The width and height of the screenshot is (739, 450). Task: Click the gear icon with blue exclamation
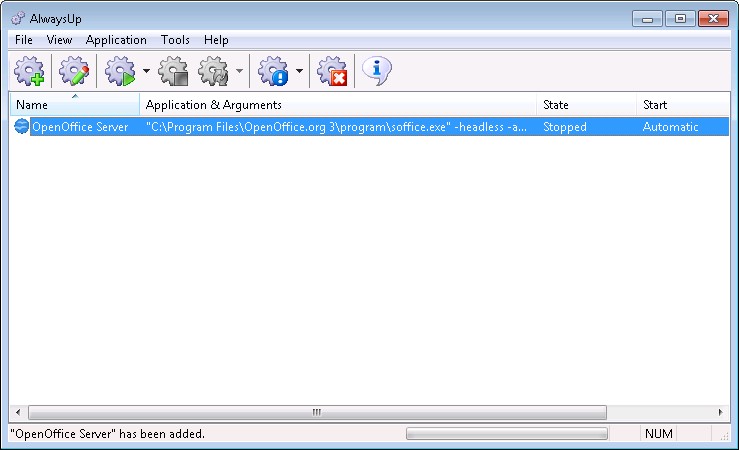(273, 71)
